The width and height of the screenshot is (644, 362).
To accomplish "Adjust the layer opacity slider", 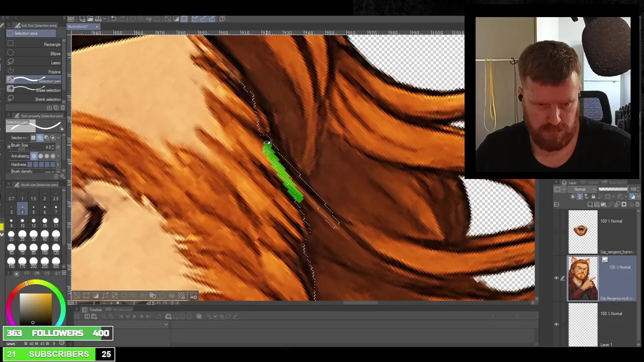I will coord(613,190).
